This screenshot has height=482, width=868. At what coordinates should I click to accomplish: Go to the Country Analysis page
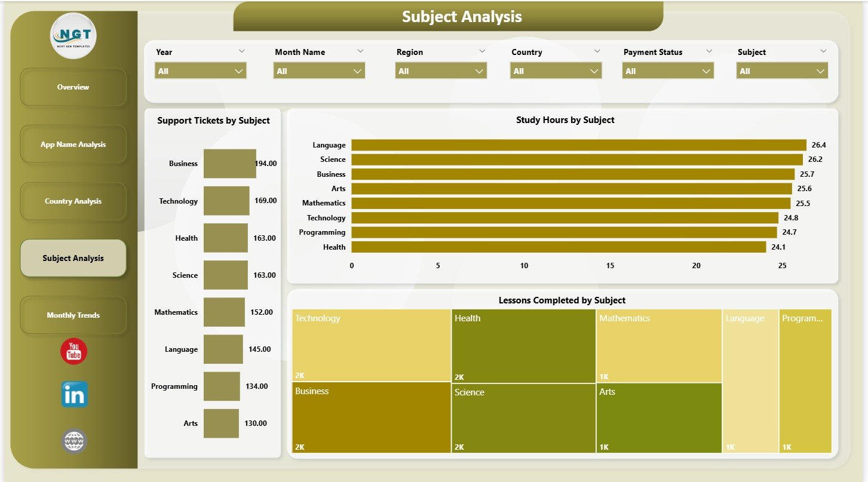point(73,201)
